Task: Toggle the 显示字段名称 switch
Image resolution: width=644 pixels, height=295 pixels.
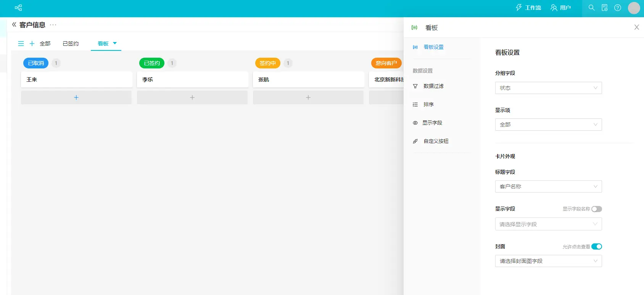Action: click(x=597, y=209)
